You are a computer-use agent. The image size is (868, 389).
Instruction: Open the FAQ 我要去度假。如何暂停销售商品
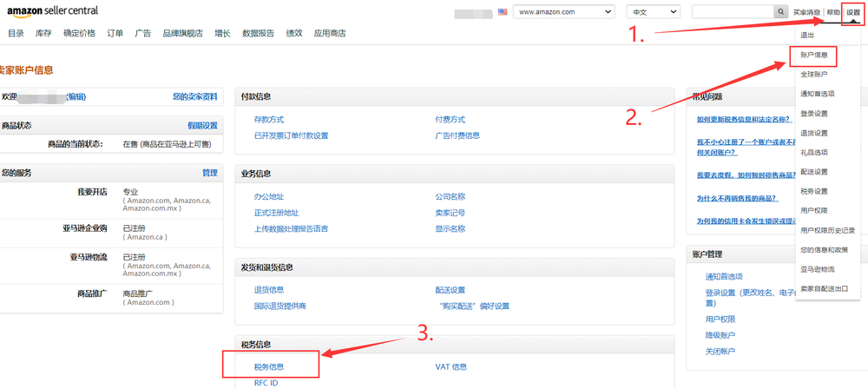[x=746, y=175]
